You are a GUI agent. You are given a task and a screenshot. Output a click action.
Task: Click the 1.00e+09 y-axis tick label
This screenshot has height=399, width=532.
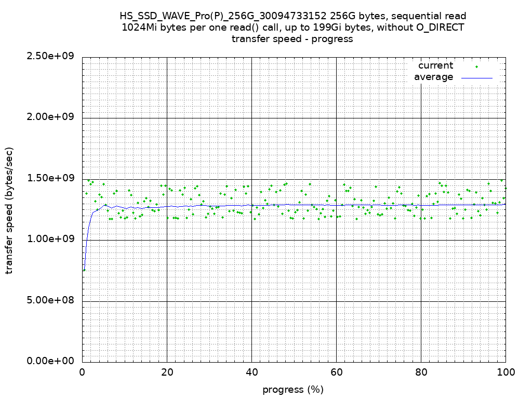point(51,239)
